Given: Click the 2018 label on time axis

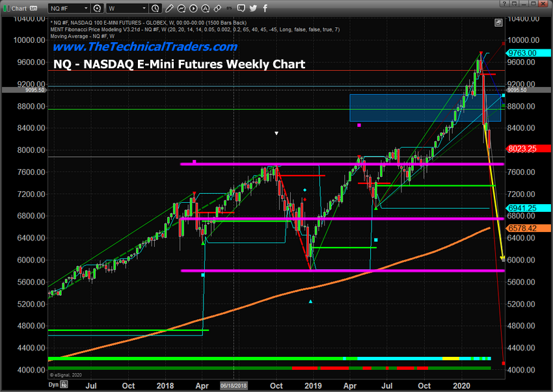Looking at the screenshot, I should click(x=165, y=385).
